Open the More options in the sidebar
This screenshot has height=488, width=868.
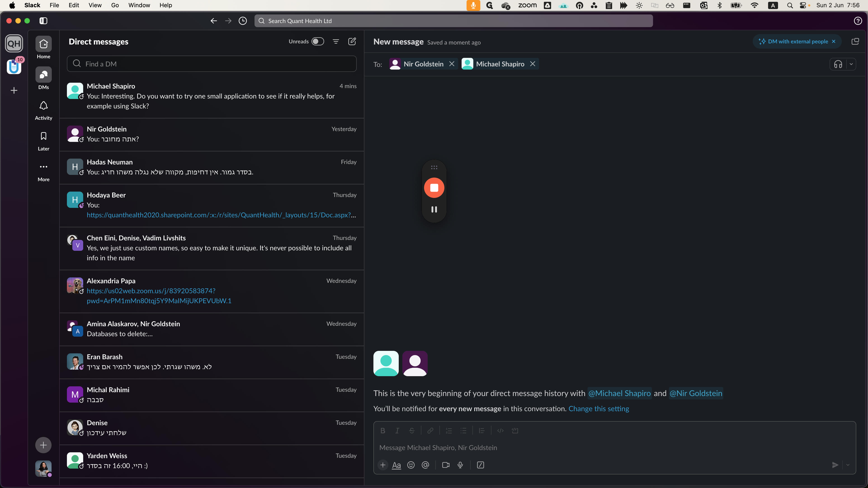[43, 172]
